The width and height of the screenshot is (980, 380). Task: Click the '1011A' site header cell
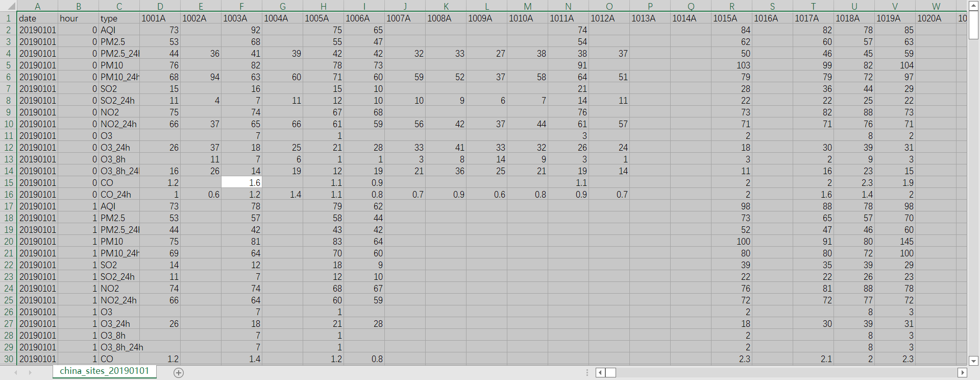pos(569,18)
